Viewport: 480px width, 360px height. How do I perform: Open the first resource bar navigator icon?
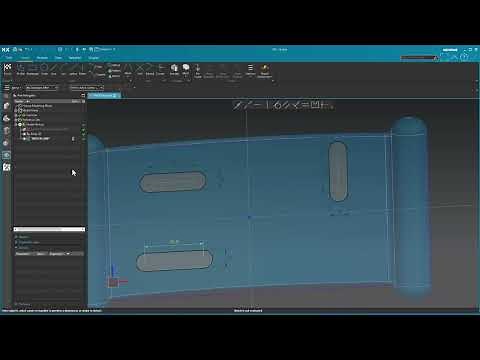coord(6,106)
